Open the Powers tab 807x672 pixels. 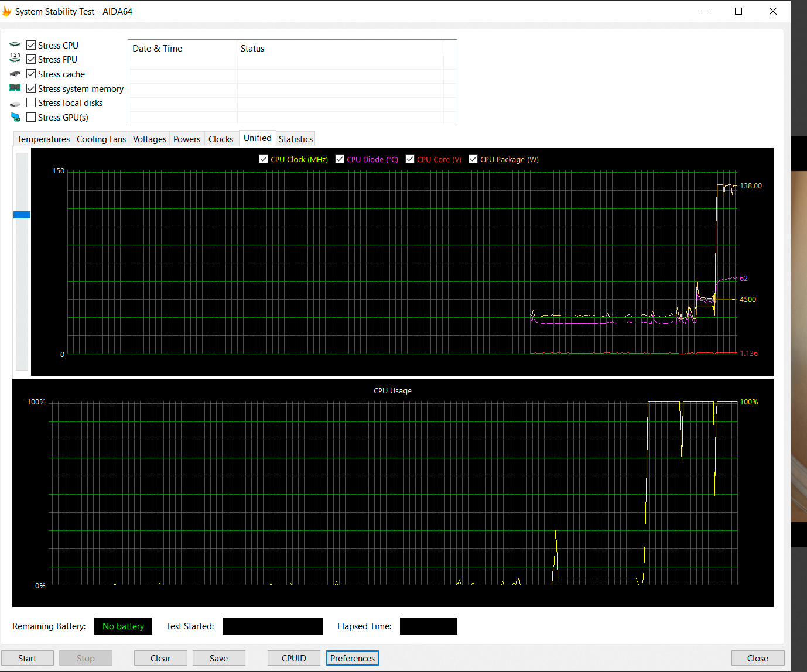pos(187,139)
